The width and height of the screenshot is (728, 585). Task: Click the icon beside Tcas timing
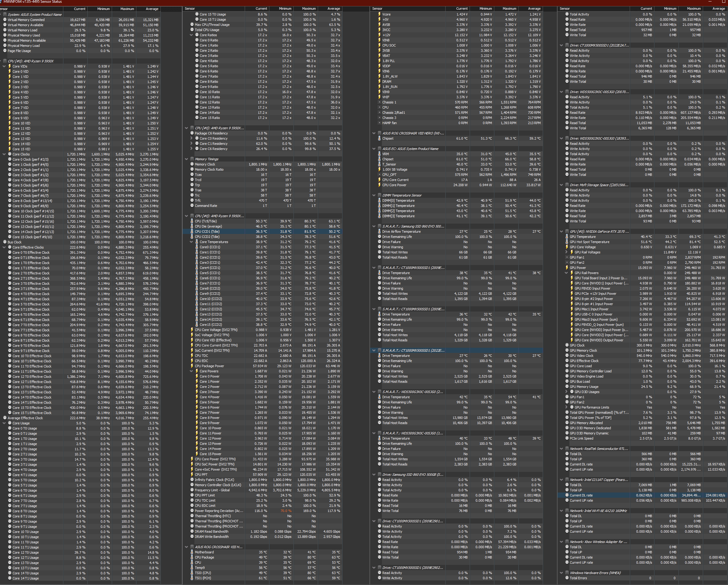click(192, 175)
